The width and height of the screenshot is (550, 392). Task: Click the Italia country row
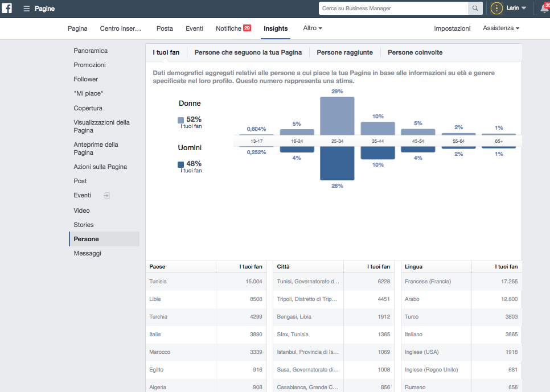[206, 335]
